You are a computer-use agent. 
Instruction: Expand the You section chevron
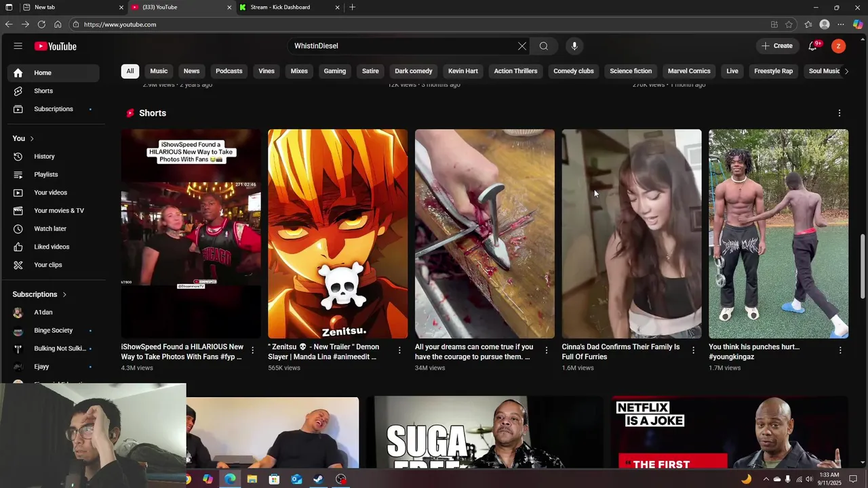[x=31, y=138]
